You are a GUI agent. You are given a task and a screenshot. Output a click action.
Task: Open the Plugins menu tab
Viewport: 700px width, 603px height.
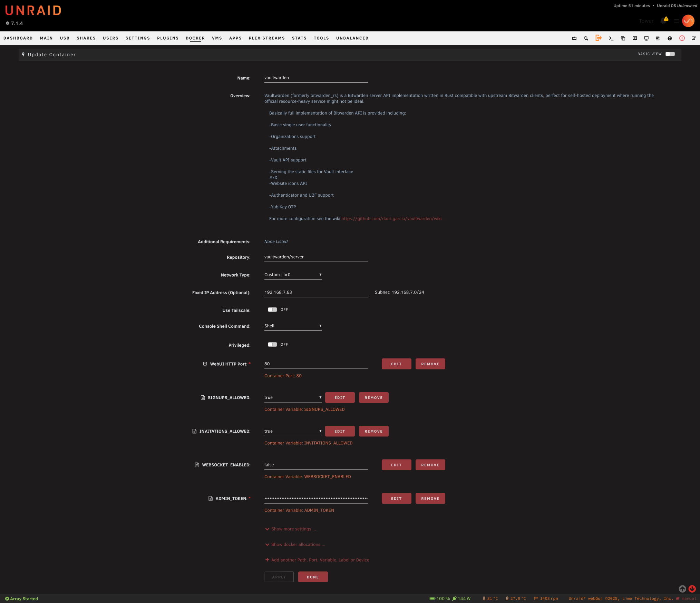click(168, 38)
